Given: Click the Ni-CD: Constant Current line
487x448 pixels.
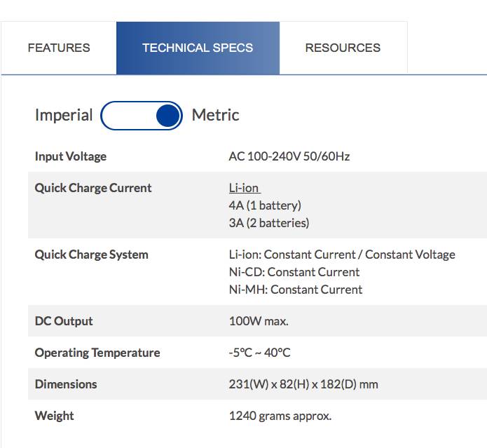Looking at the screenshot, I should (294, 272).
